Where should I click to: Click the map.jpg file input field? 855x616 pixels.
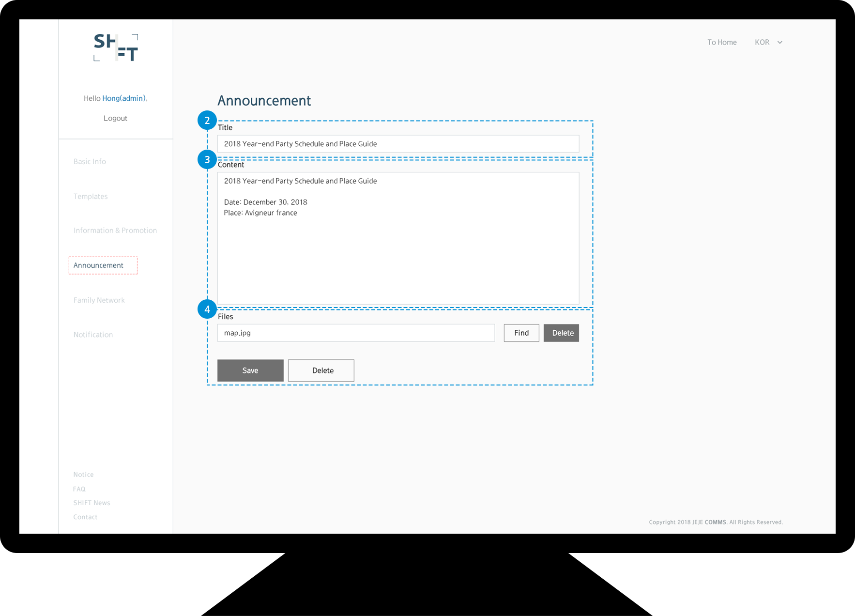click(x=356, y=333)
